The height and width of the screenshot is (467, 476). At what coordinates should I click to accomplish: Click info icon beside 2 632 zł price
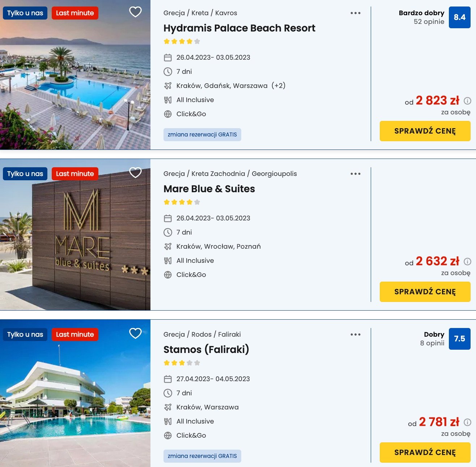click(467, 261)
